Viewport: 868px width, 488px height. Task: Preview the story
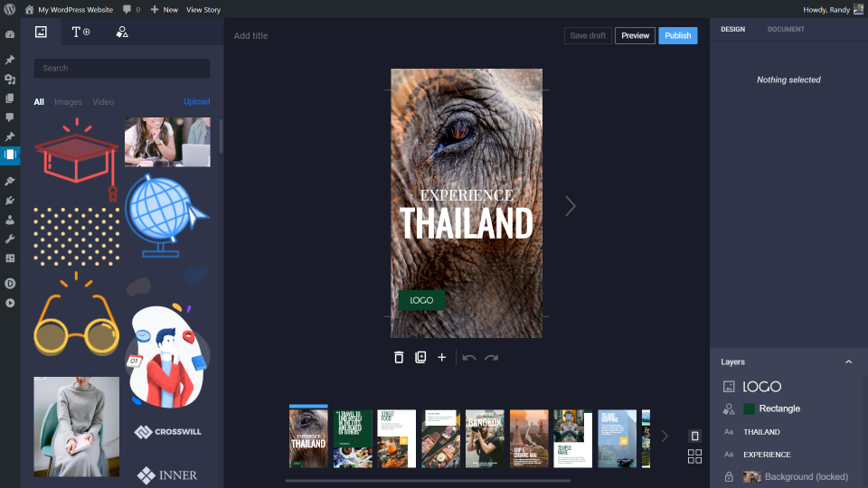click(x=635, y=35)
